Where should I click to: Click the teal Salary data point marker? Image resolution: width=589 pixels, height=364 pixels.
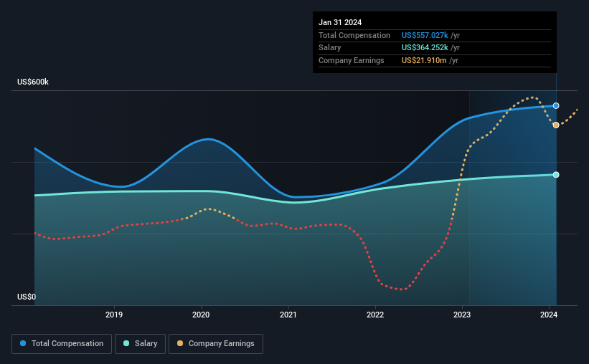point(556,175)
